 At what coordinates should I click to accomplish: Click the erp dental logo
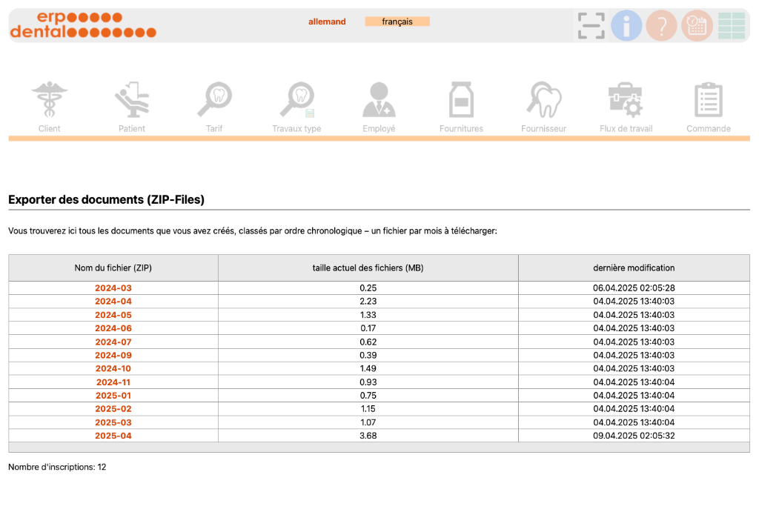point(83,24)
